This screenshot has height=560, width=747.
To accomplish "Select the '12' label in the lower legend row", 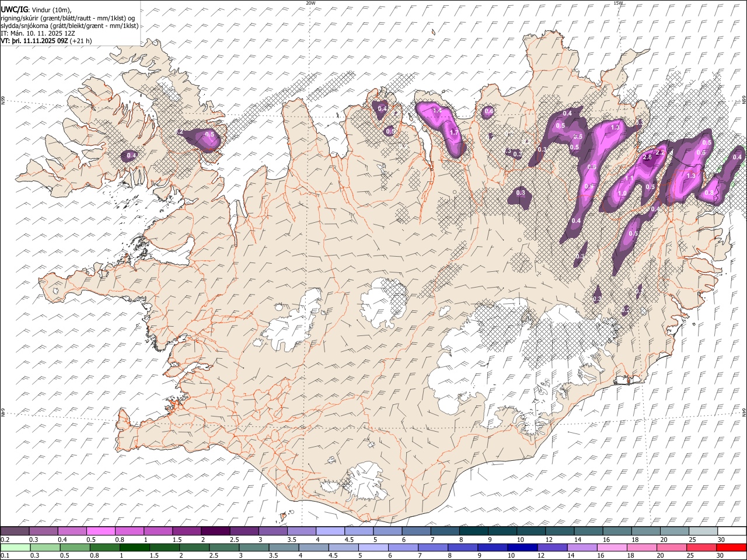I will point(540,555).
